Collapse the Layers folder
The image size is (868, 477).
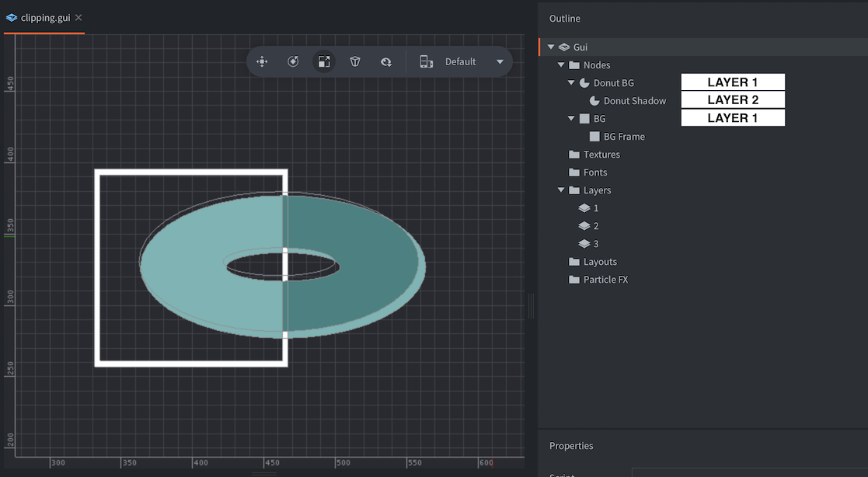(560, 190)
